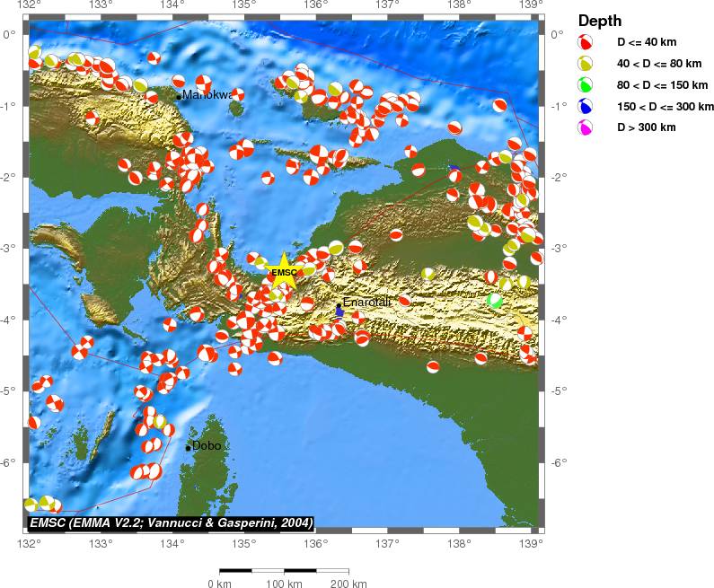Click the red D <= 40 km legend icon
This screenshot has height=588, width=714.
tap(585, 42)
